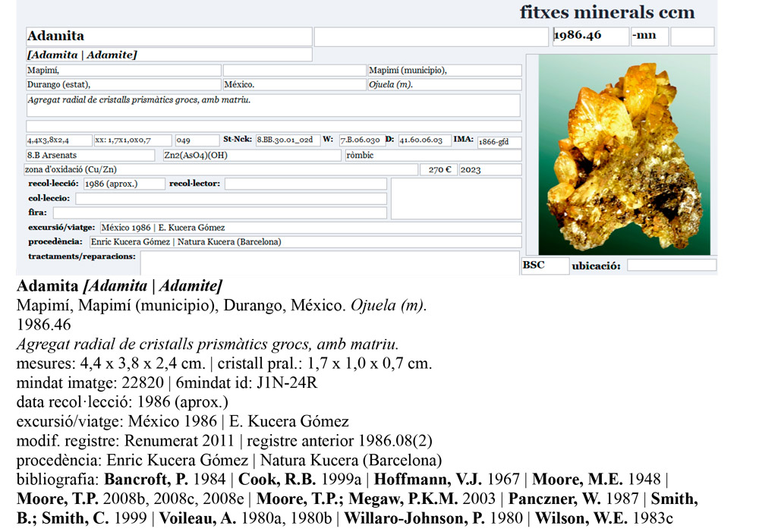
Task: Select the price field showing 270 €
Action: (438, 169)
